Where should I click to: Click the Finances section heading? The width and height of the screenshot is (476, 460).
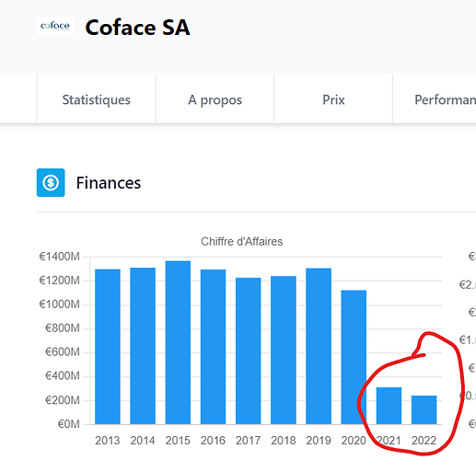(x=109, y=183)
